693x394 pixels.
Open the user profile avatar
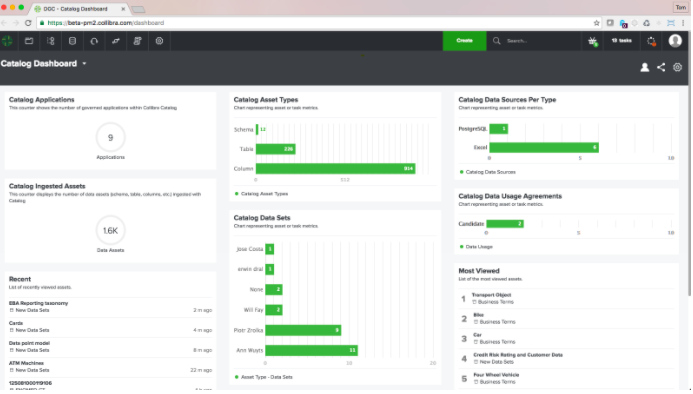(x=675, y=41)
